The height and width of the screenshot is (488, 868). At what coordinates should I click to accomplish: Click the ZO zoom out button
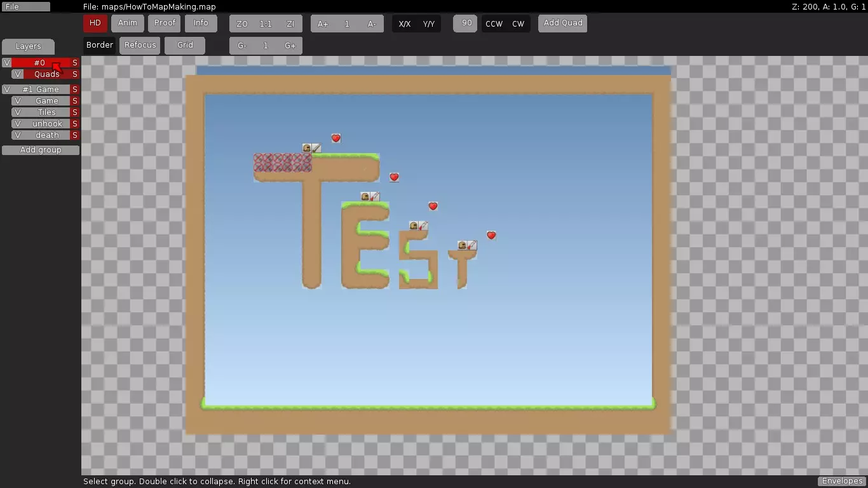241,24
